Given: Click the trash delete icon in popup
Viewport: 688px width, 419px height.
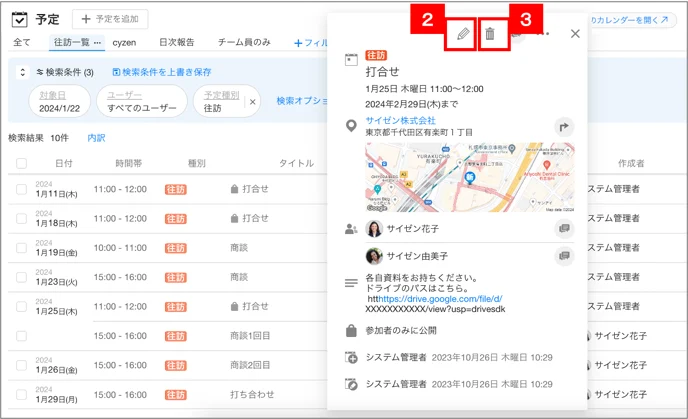Looking at the screenshot, I should click(x=490, y=34).
